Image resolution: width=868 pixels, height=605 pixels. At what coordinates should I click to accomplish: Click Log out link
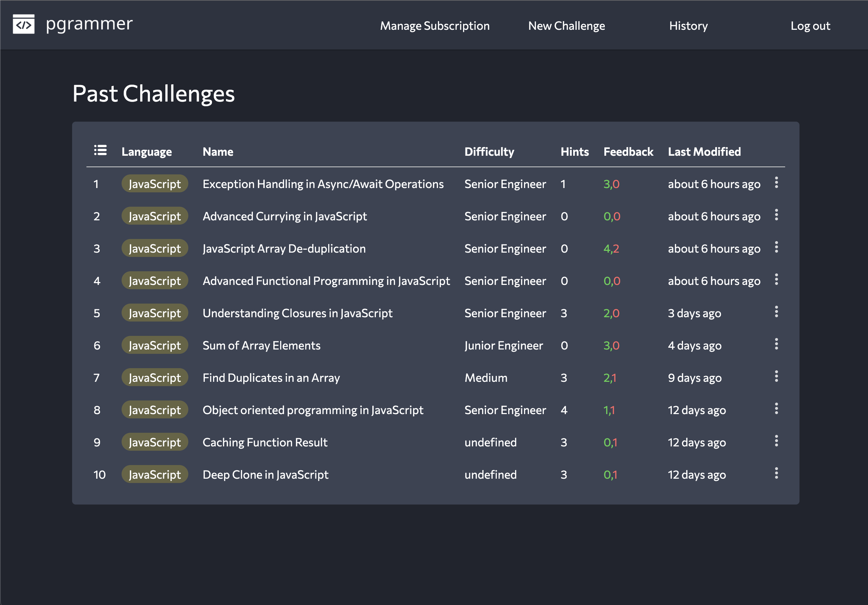click(x=810, y=26)
